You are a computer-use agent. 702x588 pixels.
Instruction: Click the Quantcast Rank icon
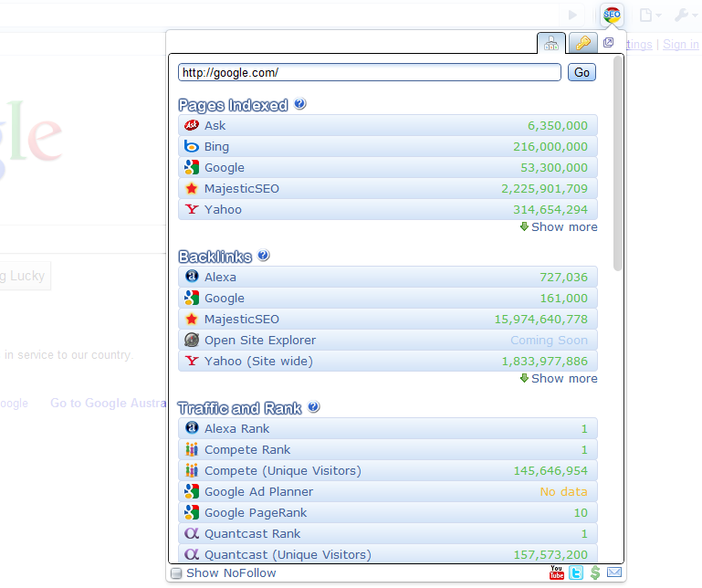[192, 533]
